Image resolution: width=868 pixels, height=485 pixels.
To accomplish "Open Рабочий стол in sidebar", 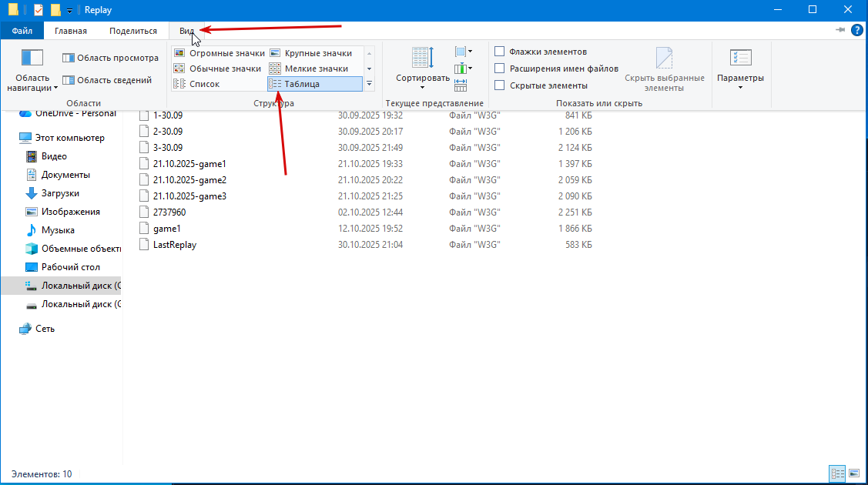I will 62,267.
